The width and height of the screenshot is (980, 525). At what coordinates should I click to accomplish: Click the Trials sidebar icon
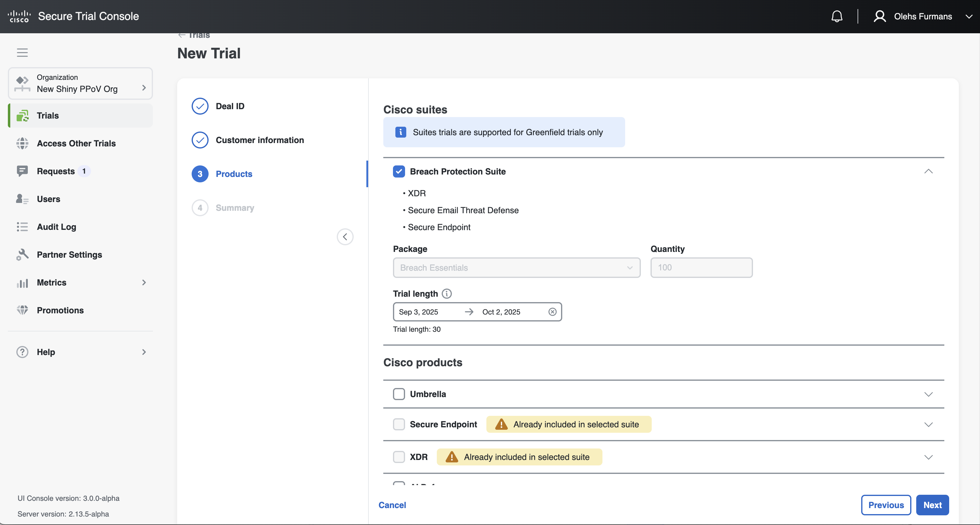[22, 116]
